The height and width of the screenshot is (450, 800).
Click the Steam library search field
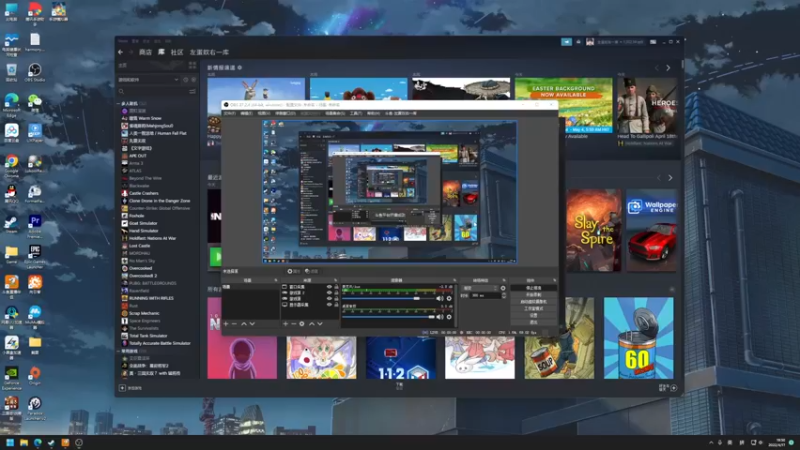pyautogui.click(x=153, y=91)
